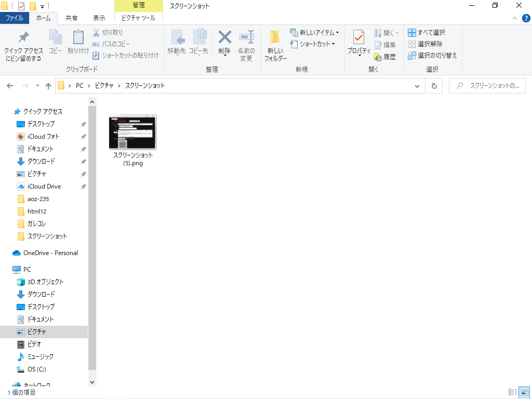Click the 名前の変更 rename icon
This screenshot has height=399, width=532.
246,37
